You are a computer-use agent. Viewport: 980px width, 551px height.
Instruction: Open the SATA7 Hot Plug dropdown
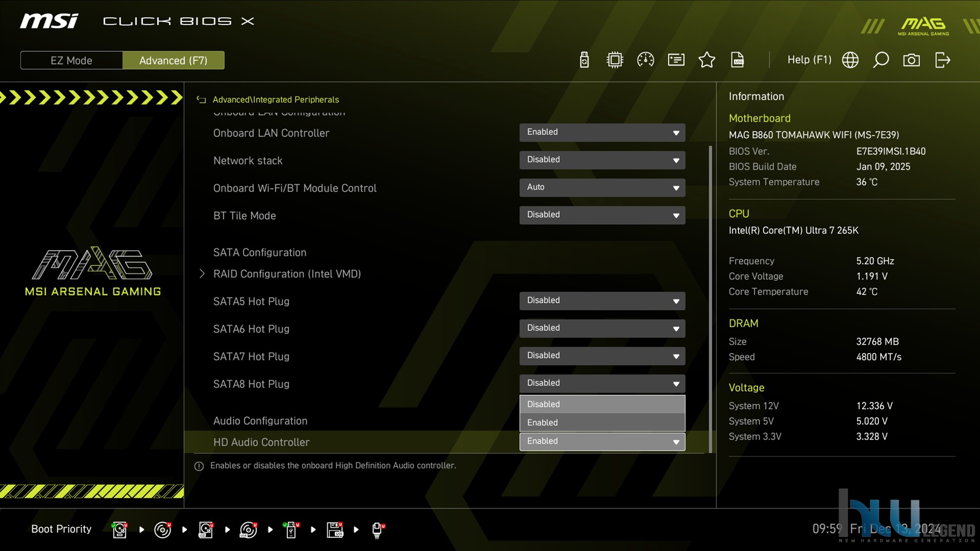[602, 356]
